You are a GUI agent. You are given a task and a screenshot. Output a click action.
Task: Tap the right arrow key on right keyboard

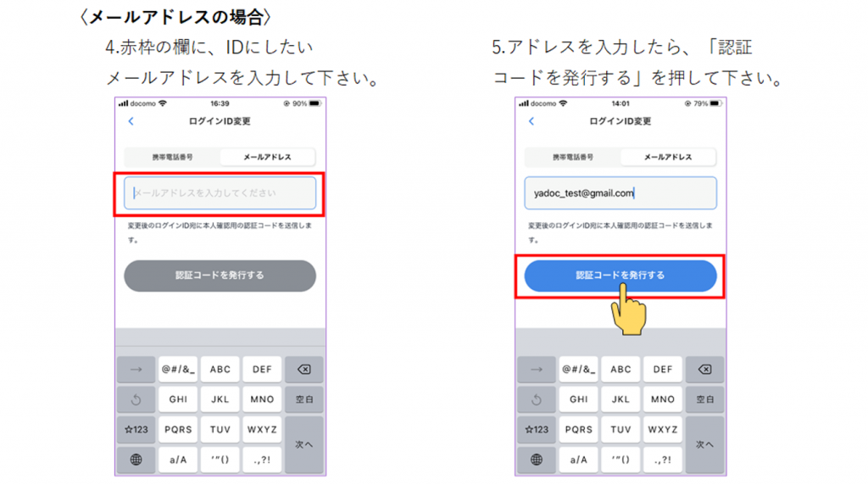point(537,370)
